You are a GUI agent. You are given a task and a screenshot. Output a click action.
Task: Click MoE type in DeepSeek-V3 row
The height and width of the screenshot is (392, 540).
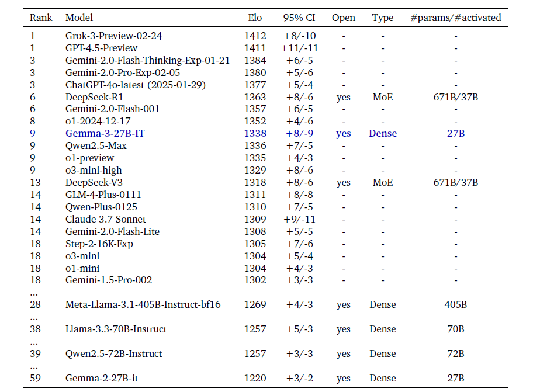[x=383, y=182]
